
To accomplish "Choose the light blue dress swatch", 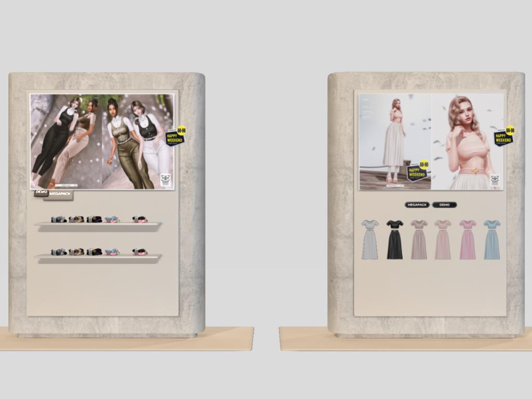I will [491, 240].
